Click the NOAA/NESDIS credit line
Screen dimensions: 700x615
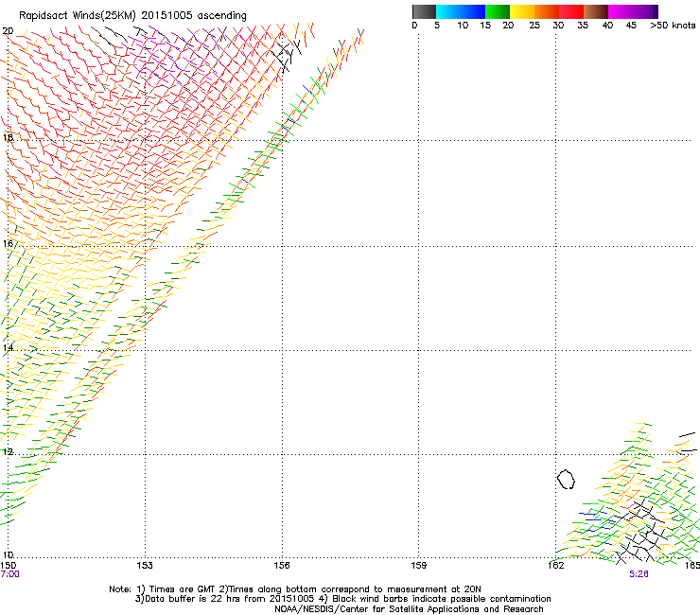click(x=409, y=609)
